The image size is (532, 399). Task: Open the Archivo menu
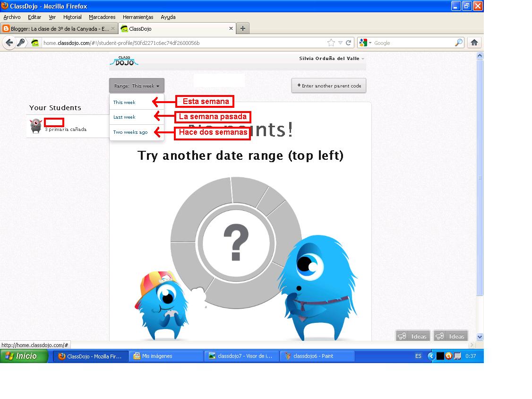point(12,17)
